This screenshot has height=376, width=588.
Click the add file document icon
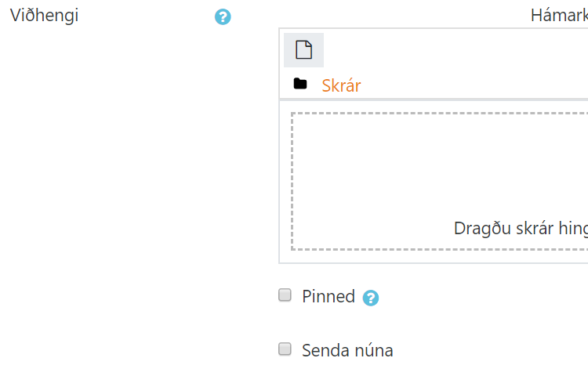coord(303,50)
